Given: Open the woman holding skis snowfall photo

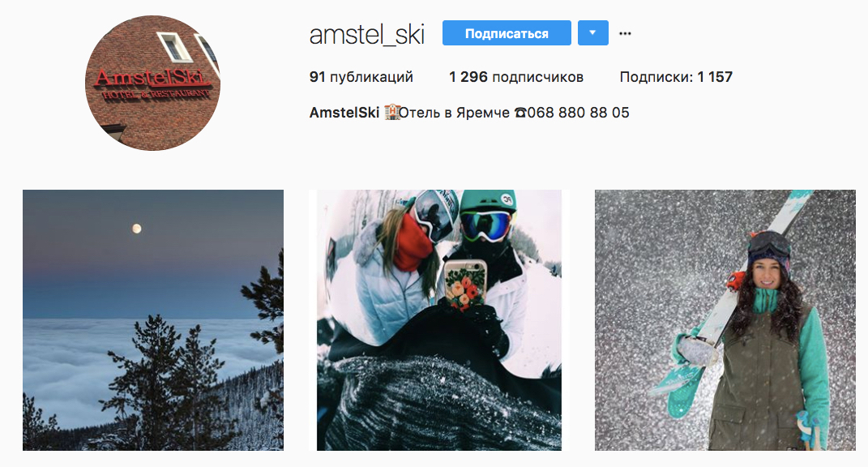Looking at the screenshot, I should [725, 320].
